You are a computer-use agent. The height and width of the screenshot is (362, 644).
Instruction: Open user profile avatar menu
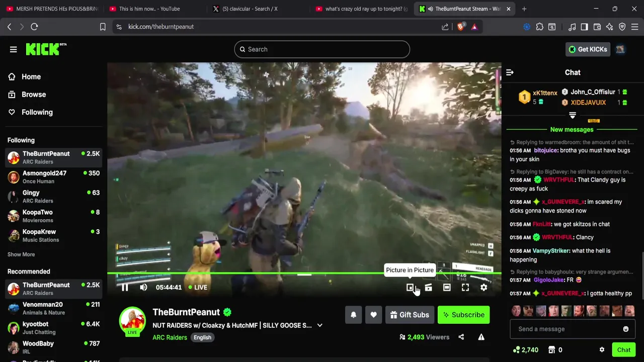pyautogui.click(x=620, y=49)
